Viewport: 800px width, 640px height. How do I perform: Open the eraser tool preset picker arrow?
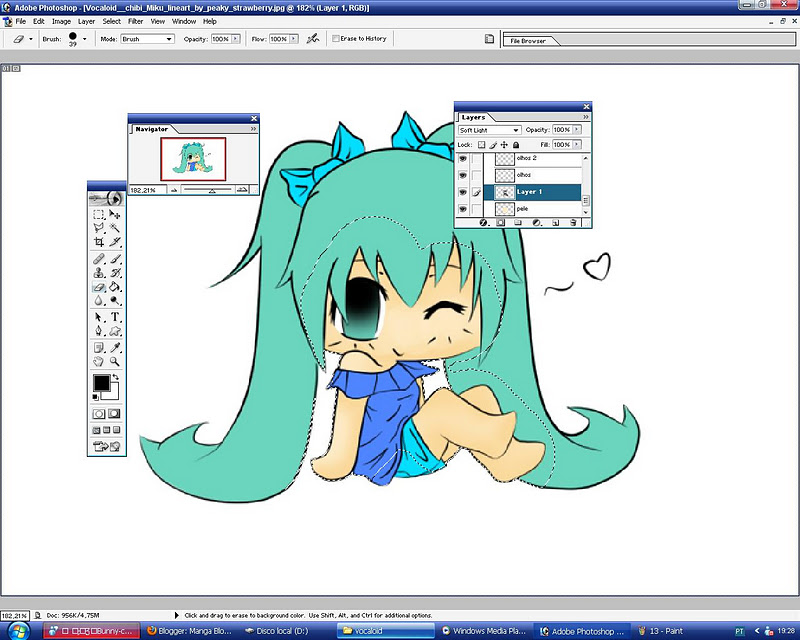[x=31, y=39]
